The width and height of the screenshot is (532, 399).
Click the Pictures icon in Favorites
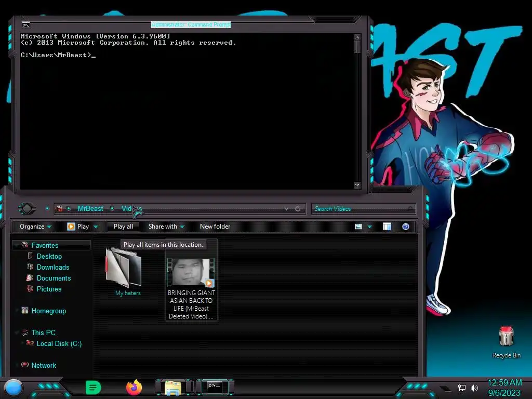click(30, 289)
